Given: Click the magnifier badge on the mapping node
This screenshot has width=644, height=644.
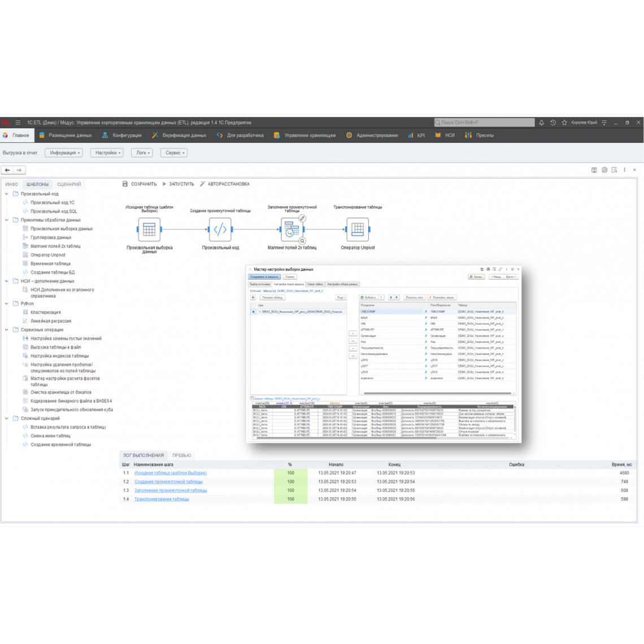Looking at the screenshot, I should point(302,241).
